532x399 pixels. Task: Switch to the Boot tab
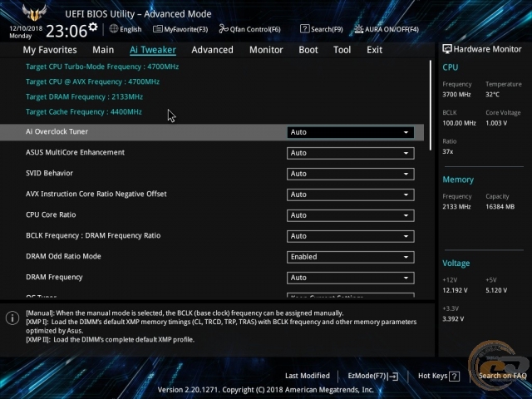pos(308,50)
